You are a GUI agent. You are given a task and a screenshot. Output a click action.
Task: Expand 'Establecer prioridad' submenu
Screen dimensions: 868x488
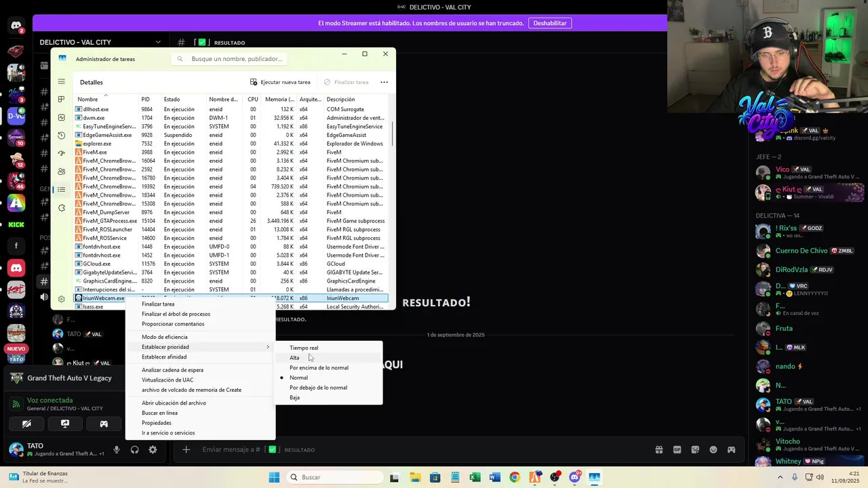[200, 347]
